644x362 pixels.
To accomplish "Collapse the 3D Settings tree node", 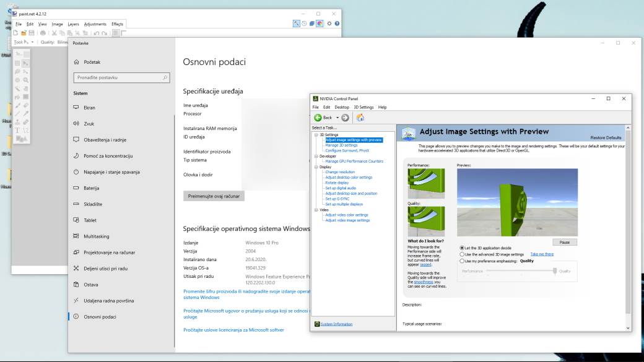I will pyautogui.click(x=316, y=134).
